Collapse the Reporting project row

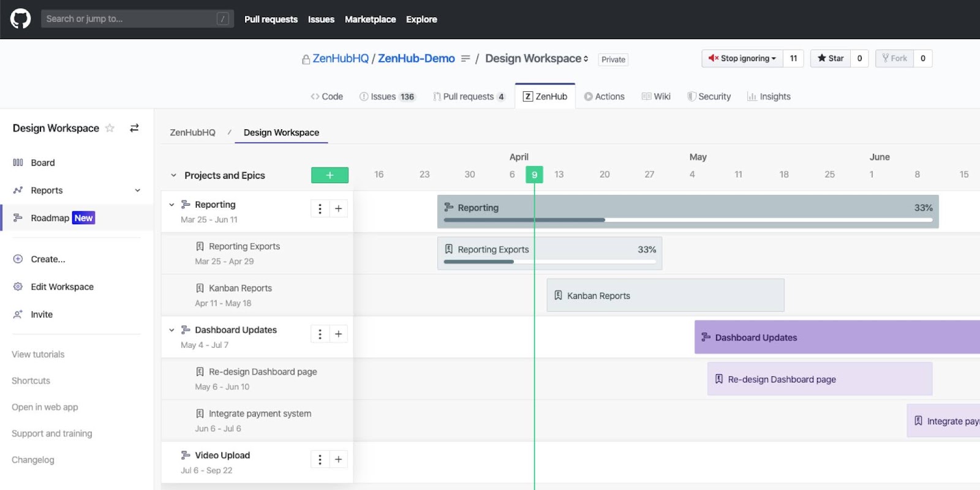(171, 205)
